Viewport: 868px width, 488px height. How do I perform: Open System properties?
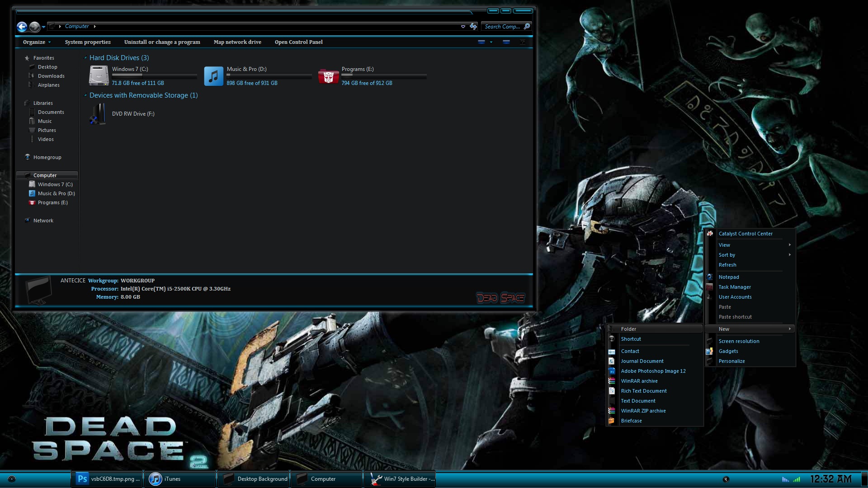click(88, 42)
